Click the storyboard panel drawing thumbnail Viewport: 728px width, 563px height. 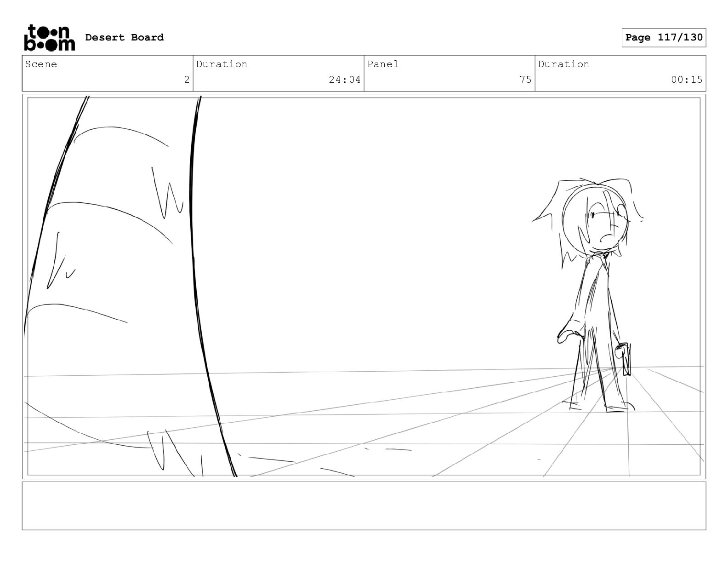[364, 287]
